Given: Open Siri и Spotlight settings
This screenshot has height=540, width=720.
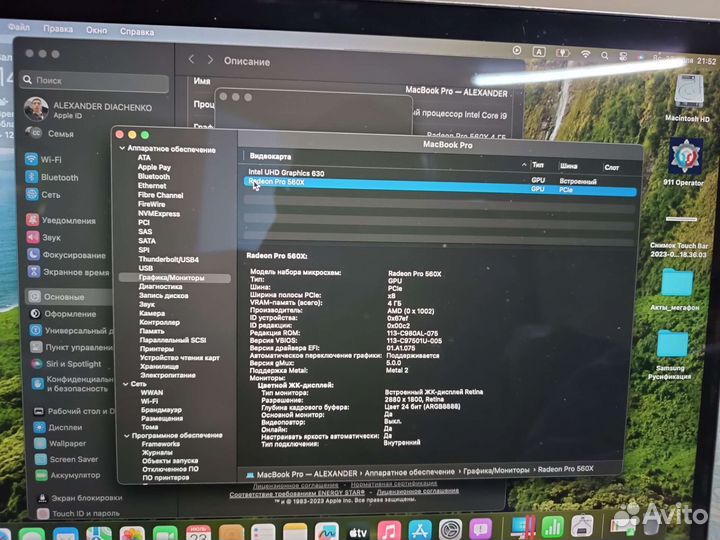Looking at the screenshot, I should pos(66,364).
